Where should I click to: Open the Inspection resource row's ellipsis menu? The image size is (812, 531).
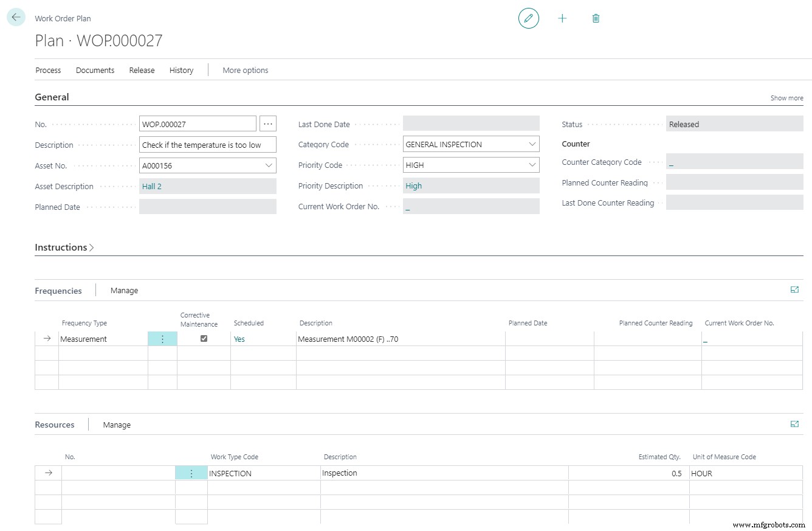pos(191,473)
